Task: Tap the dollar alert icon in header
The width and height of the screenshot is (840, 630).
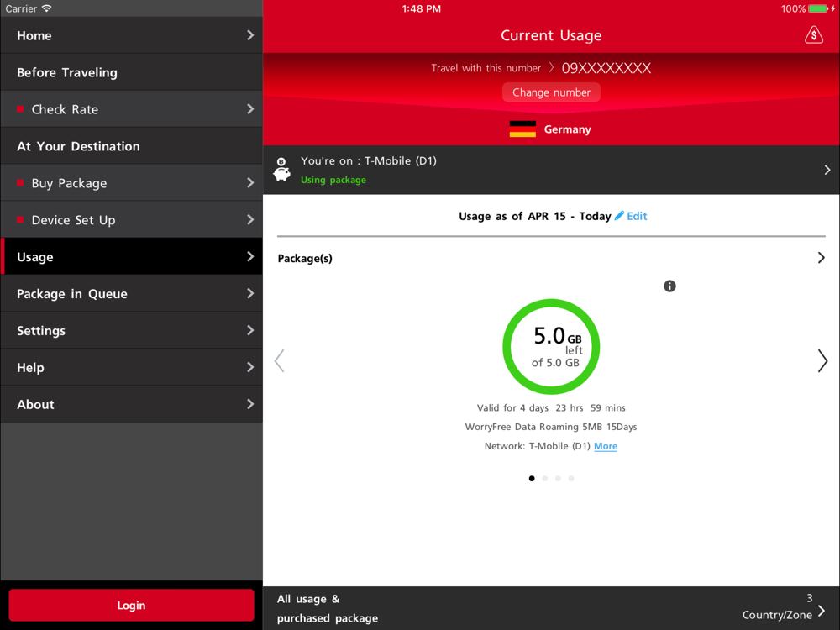Action: point(813,34)
